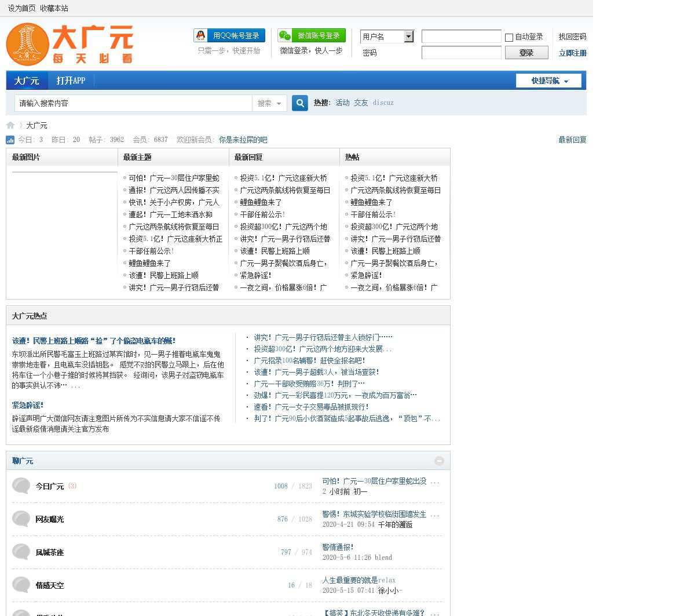Click the 大广元 site logo
This screenshot has height=616, width=695.
tap(69, 44)
